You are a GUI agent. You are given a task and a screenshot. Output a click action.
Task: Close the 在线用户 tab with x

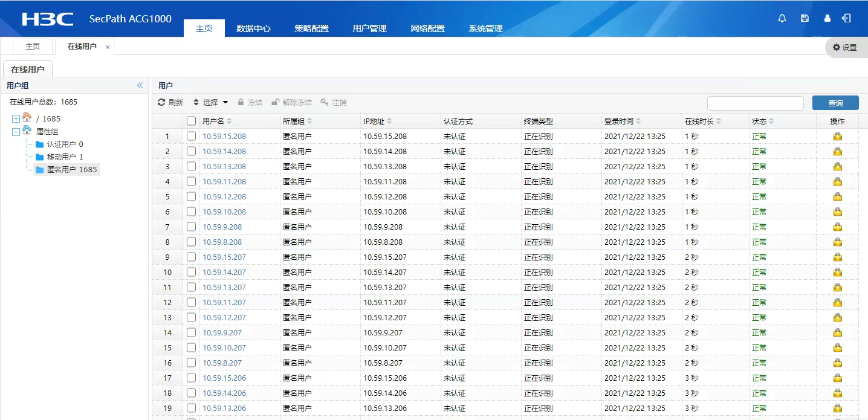(x=108, y=47)
